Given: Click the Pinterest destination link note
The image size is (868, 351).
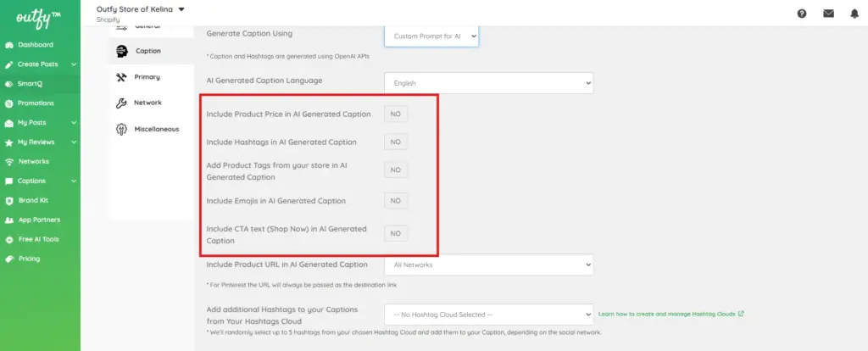Looking at the screenshot, I should (302, 285).
